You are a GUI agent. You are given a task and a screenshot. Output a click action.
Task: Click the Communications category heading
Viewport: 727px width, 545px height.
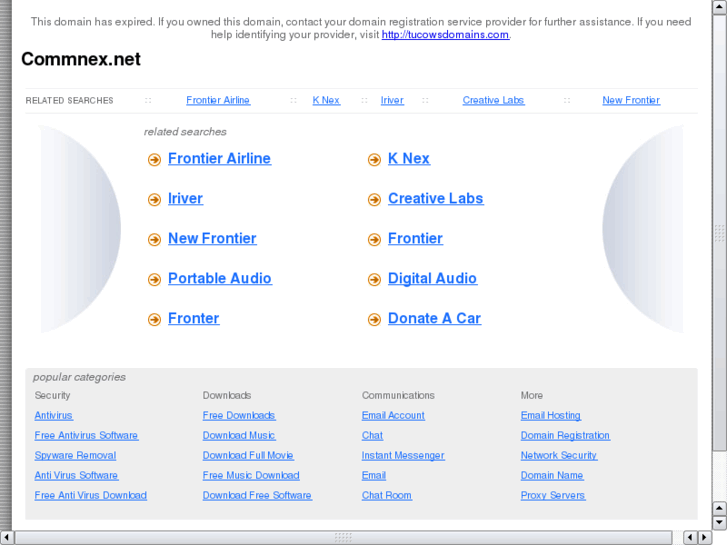pyautogui.click(x=398, y=396)
